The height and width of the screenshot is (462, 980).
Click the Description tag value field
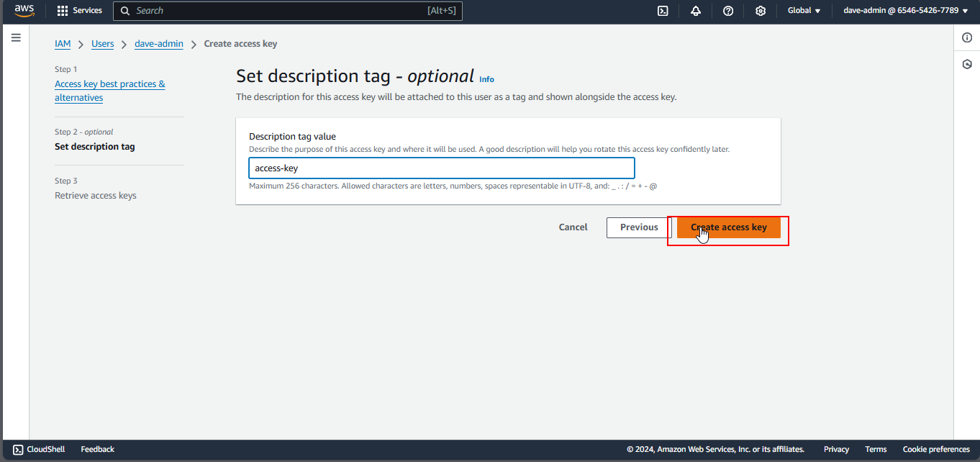[x=441, y=168]
